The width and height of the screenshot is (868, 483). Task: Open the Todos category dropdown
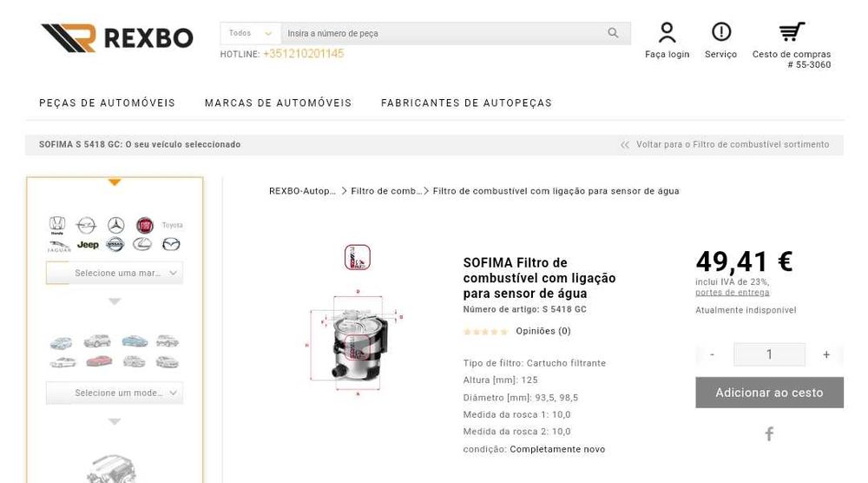coord(250,33)
